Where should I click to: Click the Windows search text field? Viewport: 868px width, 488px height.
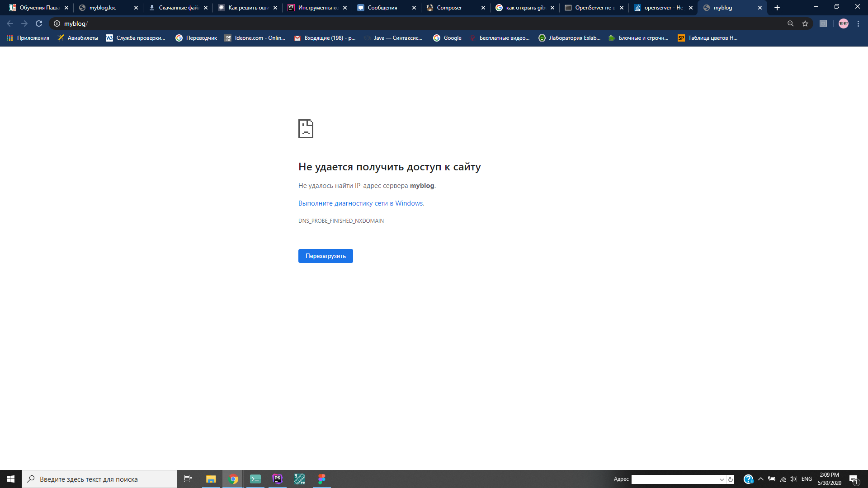click(99, 479)
